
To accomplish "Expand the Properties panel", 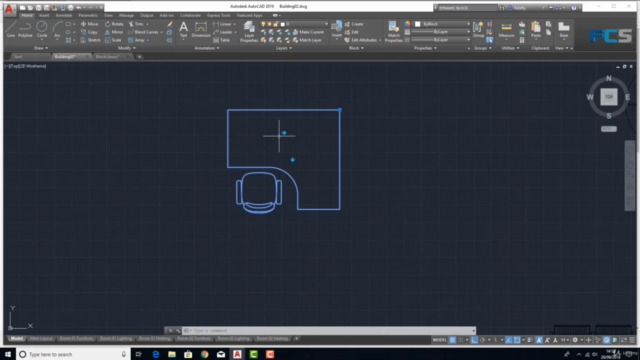I will tap(425, 48).
